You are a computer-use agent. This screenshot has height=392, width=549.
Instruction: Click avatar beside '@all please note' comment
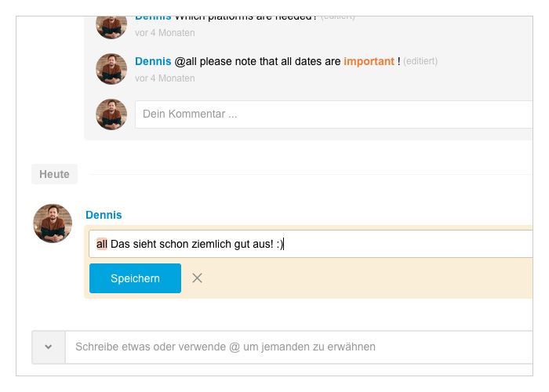[111, 69]
